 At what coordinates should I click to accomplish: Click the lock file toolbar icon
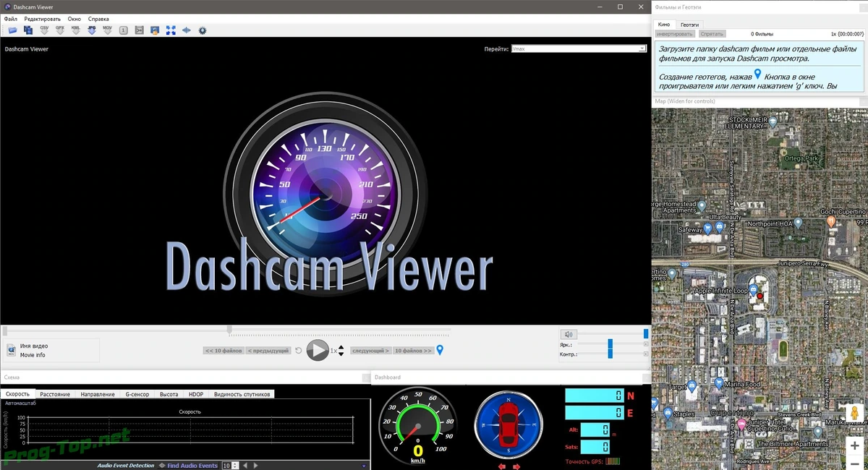[155, 30]
